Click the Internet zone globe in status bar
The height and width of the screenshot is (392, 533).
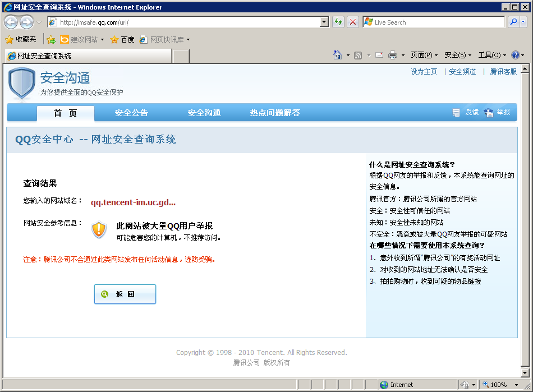click(384, 385)
